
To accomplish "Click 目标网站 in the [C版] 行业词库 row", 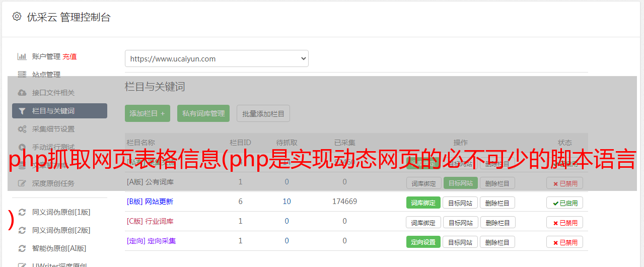I will (x=460, y=222).
